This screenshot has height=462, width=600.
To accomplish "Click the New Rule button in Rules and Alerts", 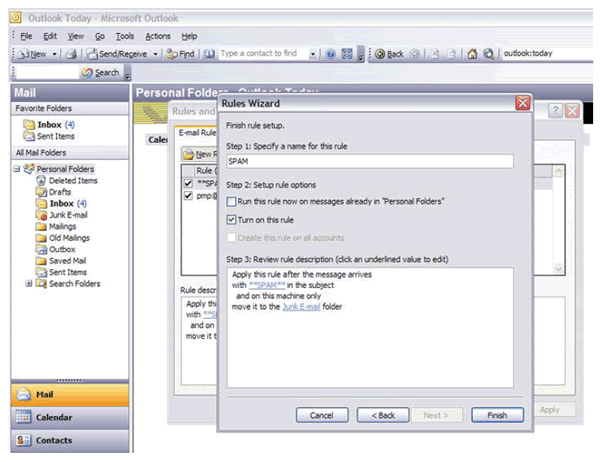I will point(200,154).
